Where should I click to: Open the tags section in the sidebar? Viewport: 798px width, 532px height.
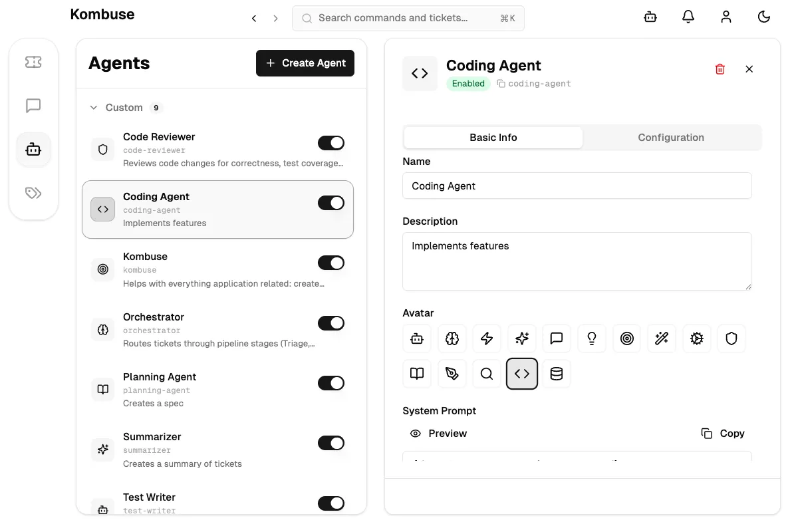(34, 193)
